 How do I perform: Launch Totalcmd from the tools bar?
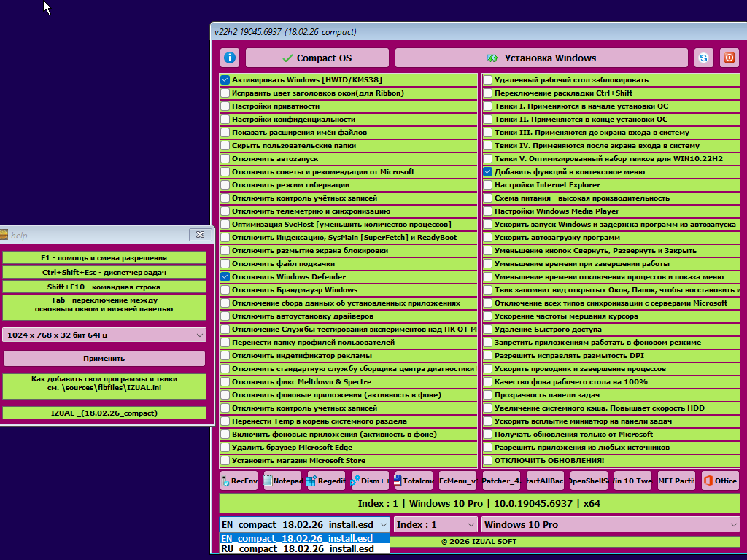(414, 481)
